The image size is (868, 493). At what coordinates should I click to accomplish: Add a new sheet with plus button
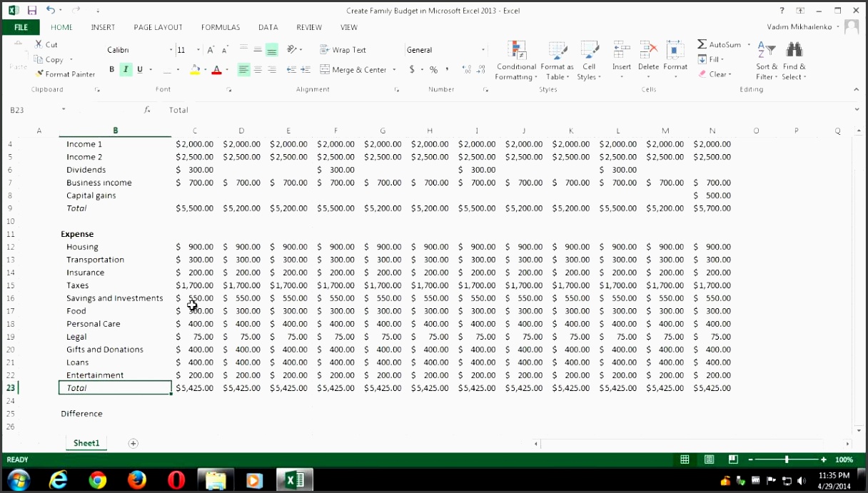(x=133, y=444)
